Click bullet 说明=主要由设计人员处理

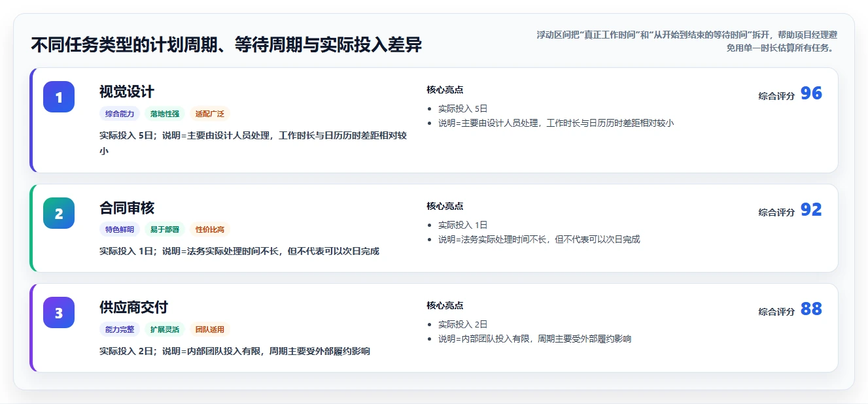(556, 123)
